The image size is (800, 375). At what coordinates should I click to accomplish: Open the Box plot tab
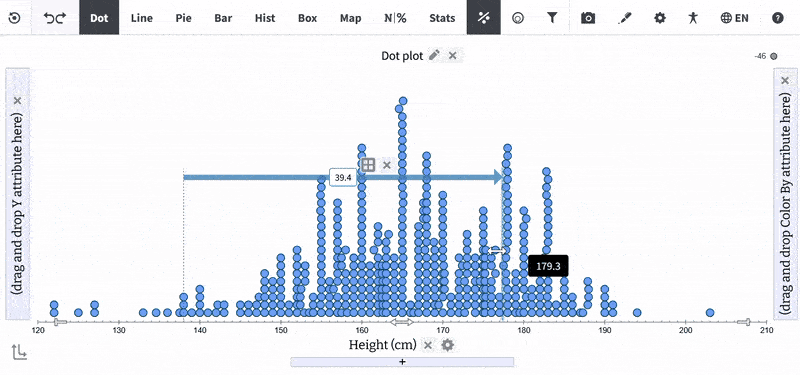pyautogui.click(x=308, y=18)
